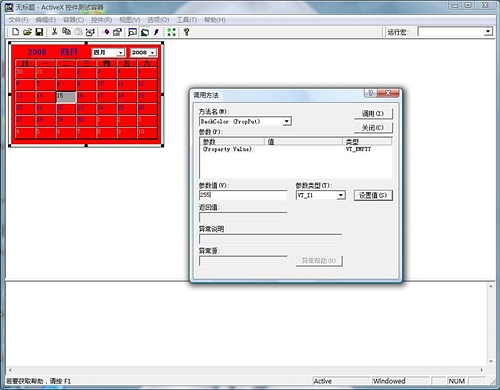Viewport: 500px width, 390px height.
Task: Click the 设置值(S) set value button
Action: [373, 195]
